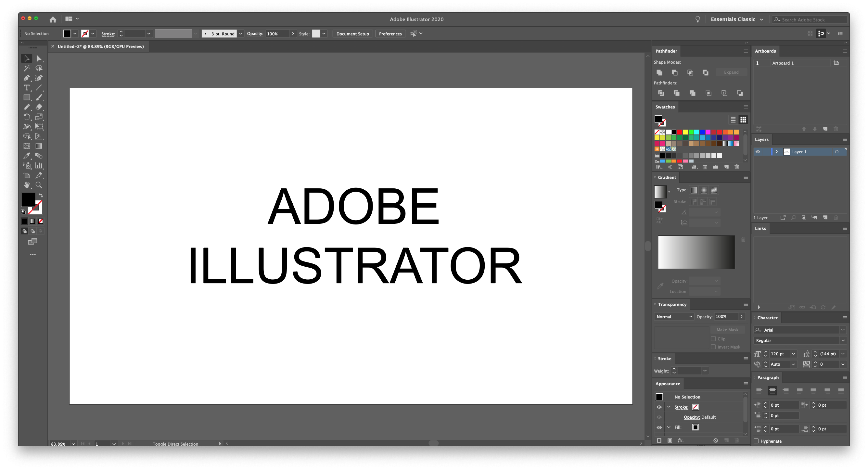The width and height of the screenshot is (868, 470).
Task: Open the Appearance panel menu
Action: coord(746,383)
